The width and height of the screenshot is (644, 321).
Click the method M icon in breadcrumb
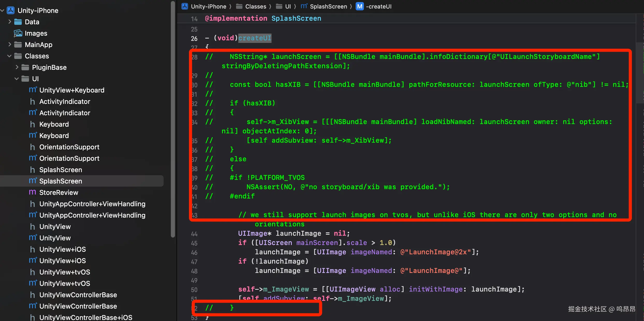[x=360, y=6]
